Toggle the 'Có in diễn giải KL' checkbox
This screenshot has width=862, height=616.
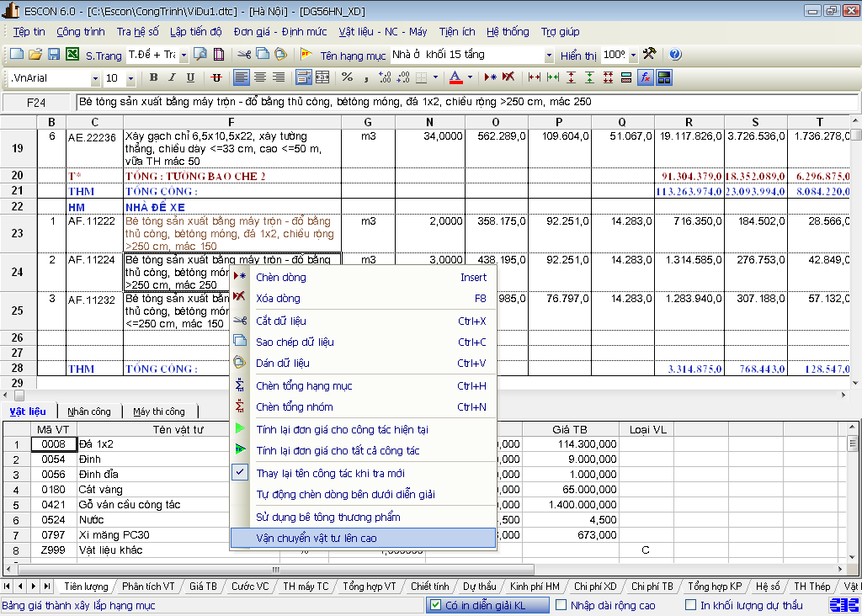[435, 605]
